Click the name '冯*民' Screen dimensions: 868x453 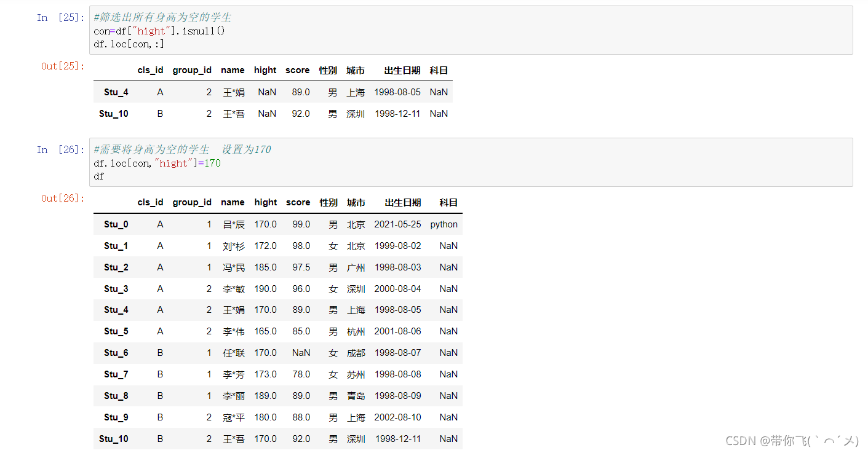coord(234,267)
